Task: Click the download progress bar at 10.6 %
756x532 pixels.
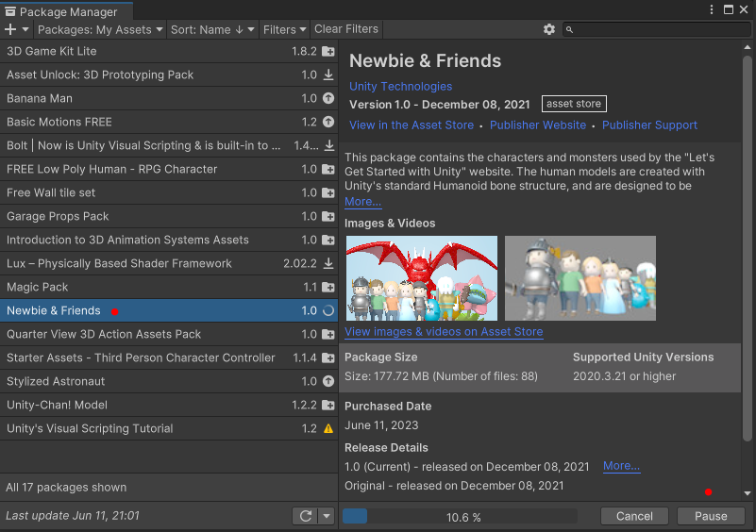Action: pos(460,517)
